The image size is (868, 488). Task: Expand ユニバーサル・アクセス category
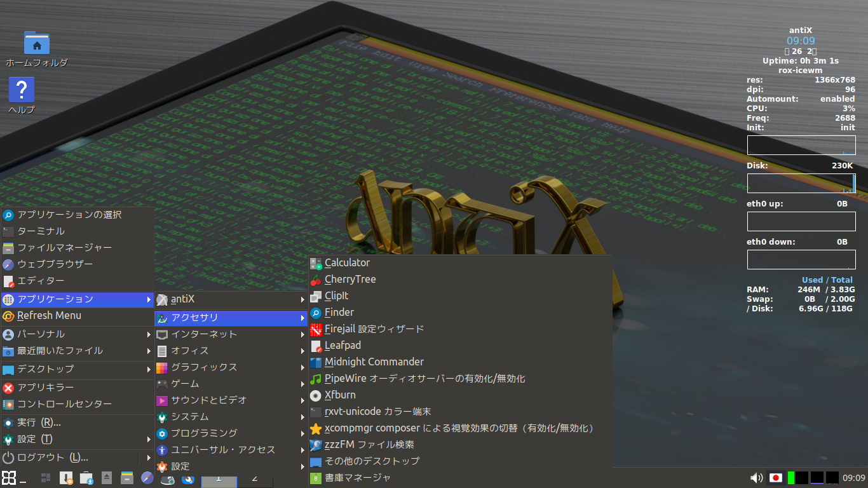coord(231,450)
